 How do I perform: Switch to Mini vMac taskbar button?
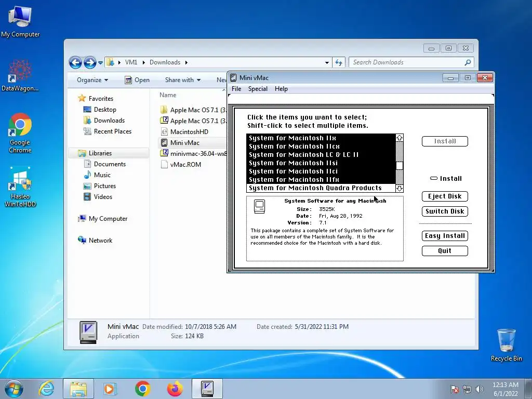(207, 389)
